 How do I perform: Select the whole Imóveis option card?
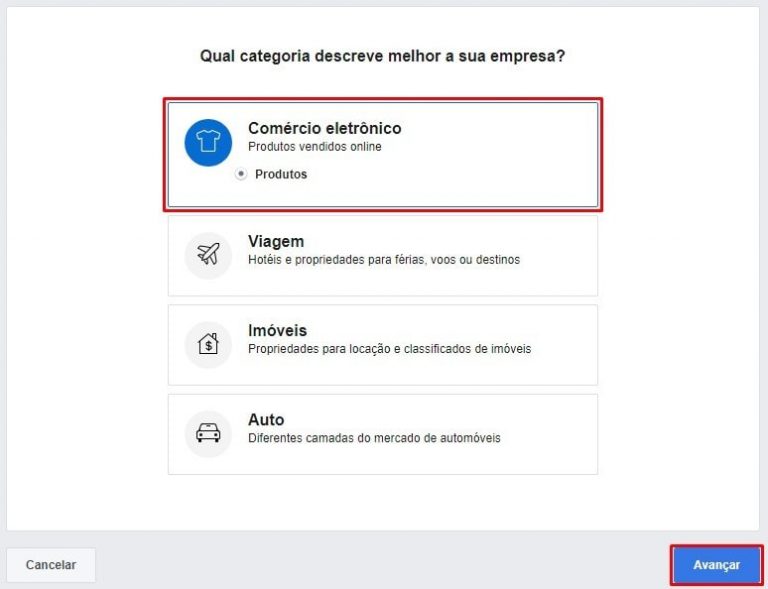point(383,345)
